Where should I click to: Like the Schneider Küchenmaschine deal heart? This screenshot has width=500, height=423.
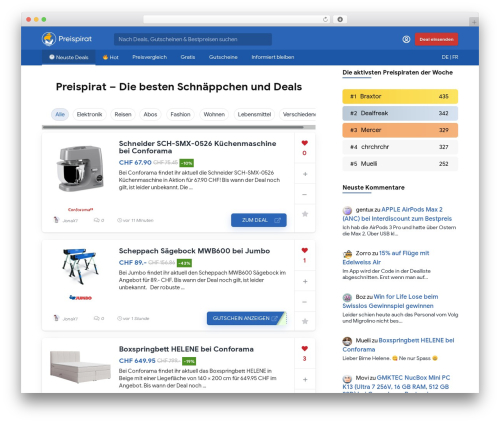305,143
